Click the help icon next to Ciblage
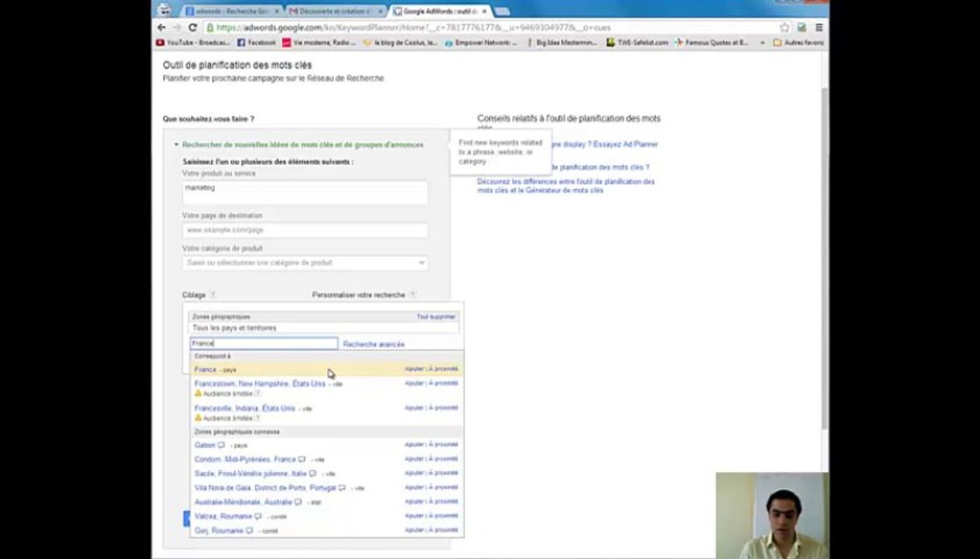The height and width of the screenshot is (559, 980). tap(213, 295)
